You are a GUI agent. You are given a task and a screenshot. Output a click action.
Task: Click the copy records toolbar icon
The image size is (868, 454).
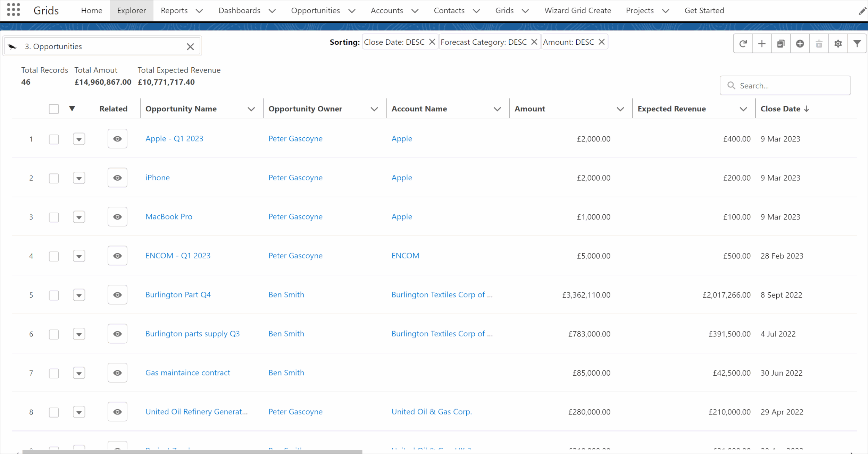coord(781,44)
